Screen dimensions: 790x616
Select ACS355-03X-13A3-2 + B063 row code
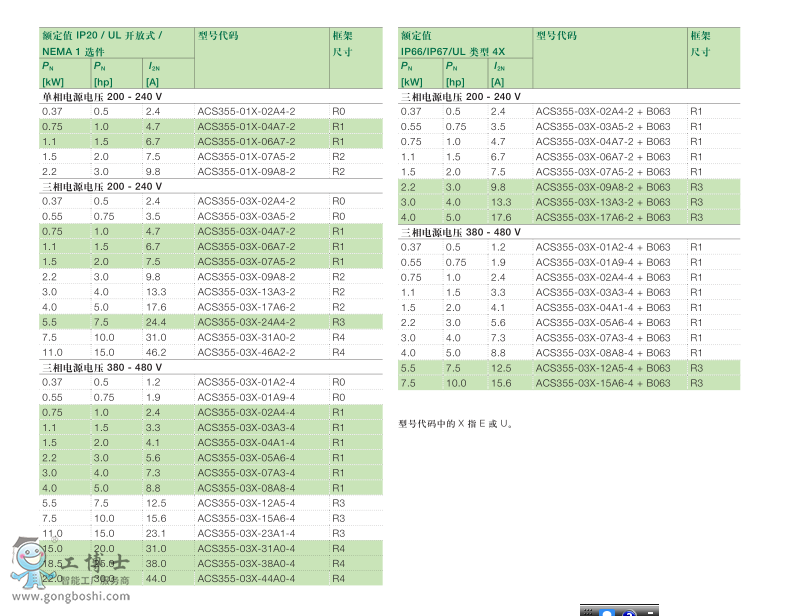[603, 202]
